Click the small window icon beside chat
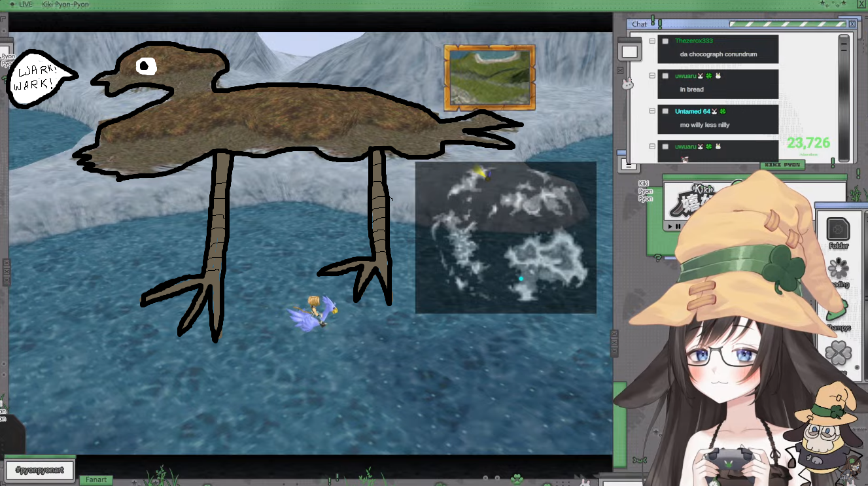Viewport: 868px width, 486px height. 629,52
